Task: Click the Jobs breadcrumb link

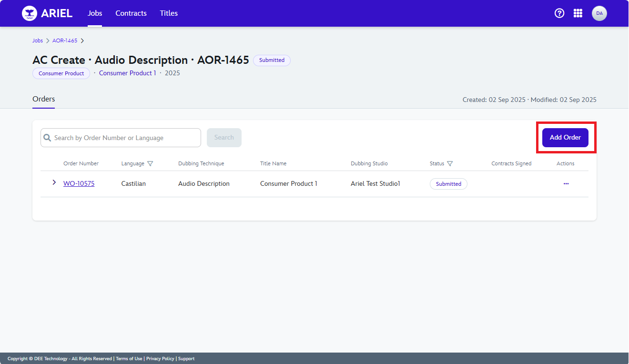Action: [x=38, y=40]
